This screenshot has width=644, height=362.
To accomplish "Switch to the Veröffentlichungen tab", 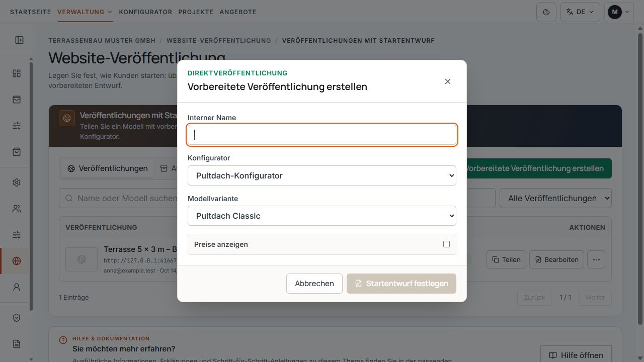I will [x=108, y=168].
